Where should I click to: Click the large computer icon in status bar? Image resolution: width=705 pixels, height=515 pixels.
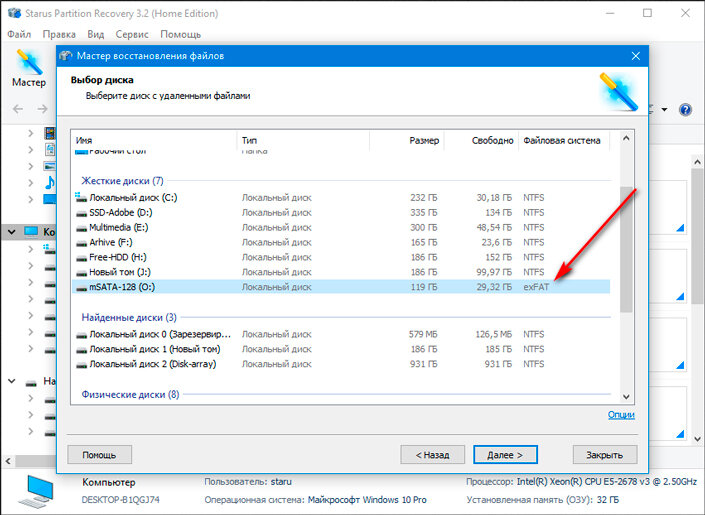tap(37, 491)
